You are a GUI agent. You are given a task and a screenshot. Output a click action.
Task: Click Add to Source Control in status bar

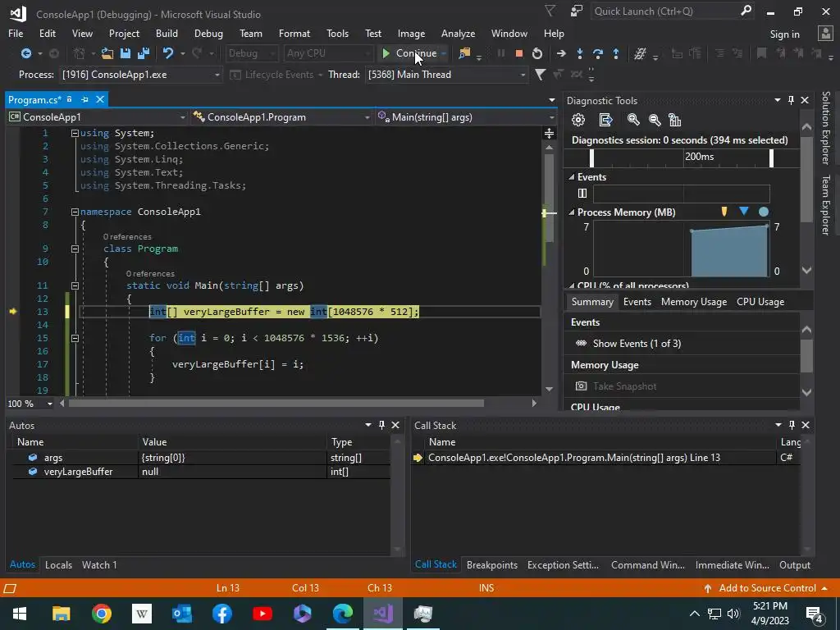pos(767,587)
